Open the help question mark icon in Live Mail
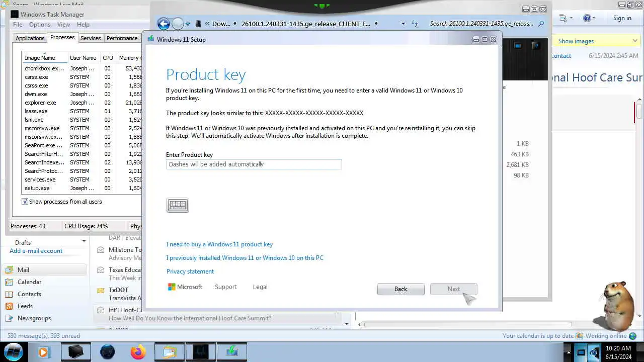The height and width of the screenshot is (362, 644). (587, 18)
